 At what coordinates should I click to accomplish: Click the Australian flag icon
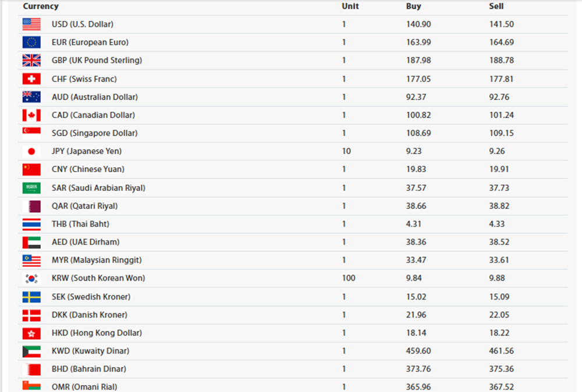click(31, 97)
